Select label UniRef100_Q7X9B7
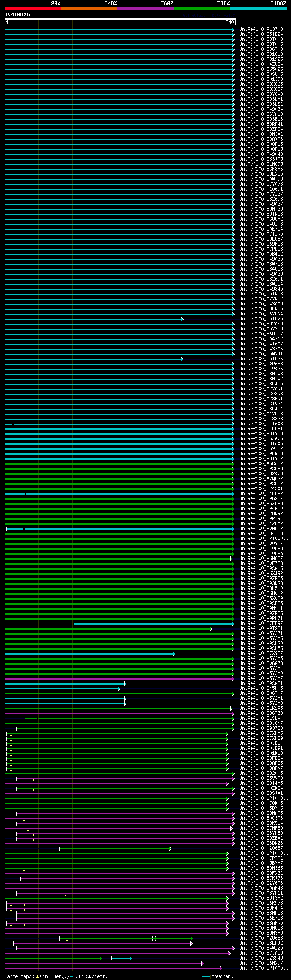291x980 pixels. [x=261, y=653]
